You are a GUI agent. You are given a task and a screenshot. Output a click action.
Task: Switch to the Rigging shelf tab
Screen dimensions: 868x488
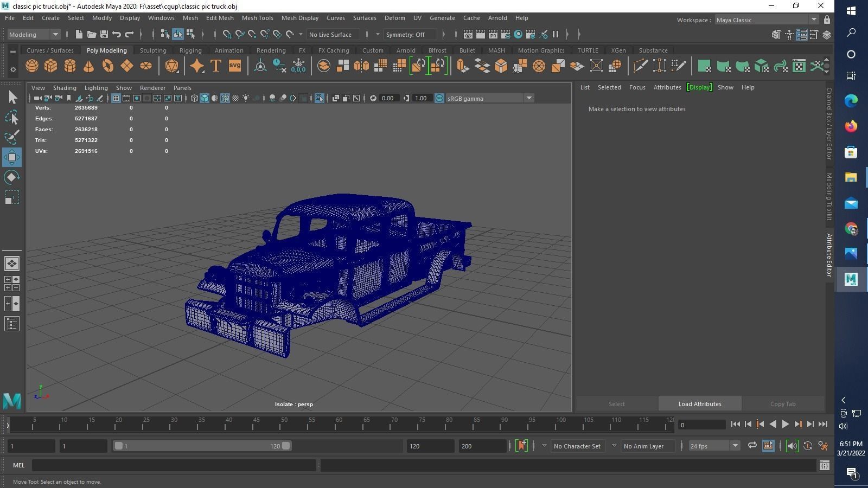click(190, 50)
